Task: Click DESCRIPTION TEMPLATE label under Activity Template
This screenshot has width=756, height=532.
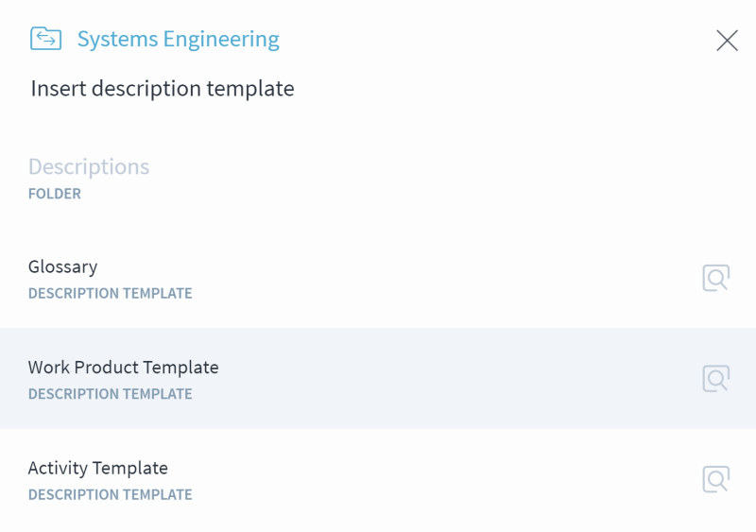Action: coord(110,495)
